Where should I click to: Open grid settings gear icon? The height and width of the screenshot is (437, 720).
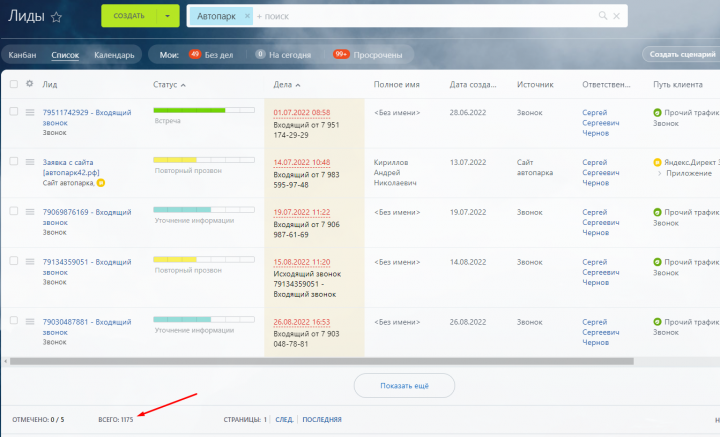coord(29,84)
